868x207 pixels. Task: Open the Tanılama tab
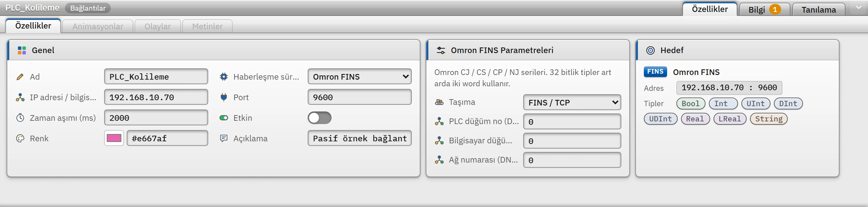[x=819, y=9]
